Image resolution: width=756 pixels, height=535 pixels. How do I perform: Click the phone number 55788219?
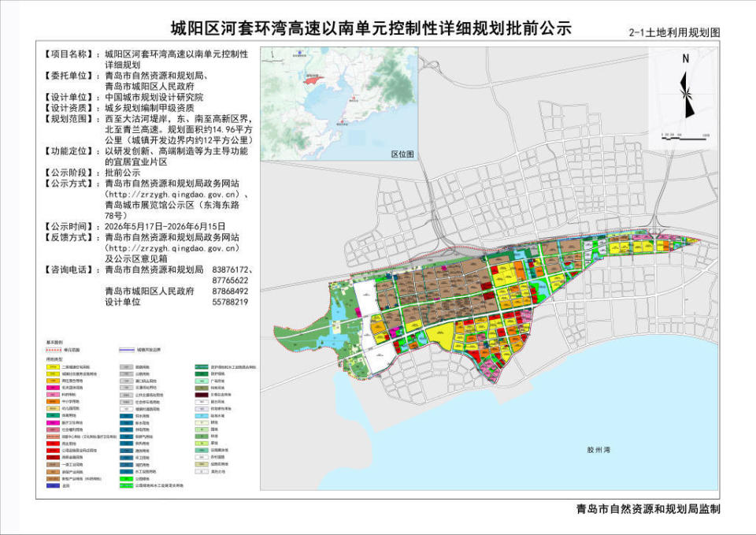click(x=231, y=302)
